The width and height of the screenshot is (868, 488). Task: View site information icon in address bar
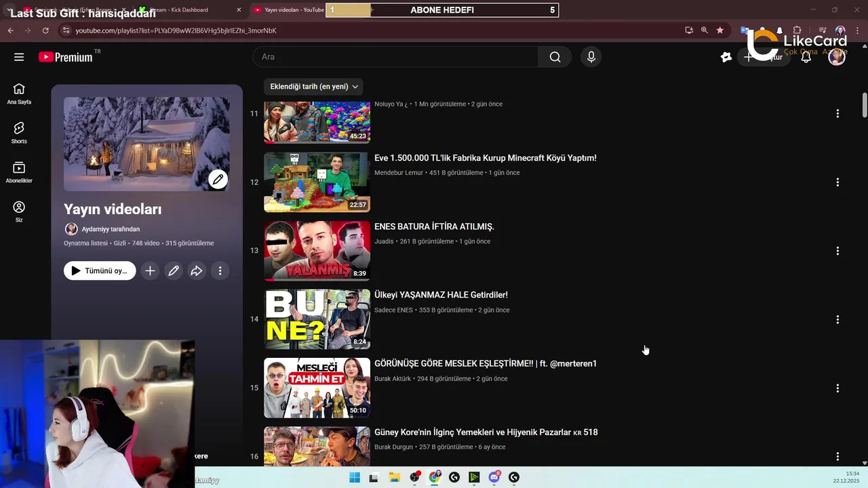(x=66, y=30)
